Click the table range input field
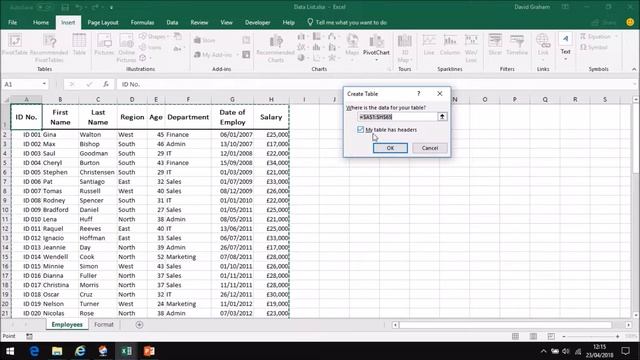 coord(397,117)
